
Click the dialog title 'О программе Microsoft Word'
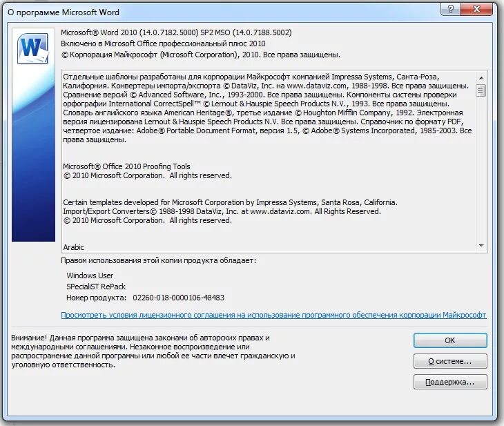tap(64, 12)
